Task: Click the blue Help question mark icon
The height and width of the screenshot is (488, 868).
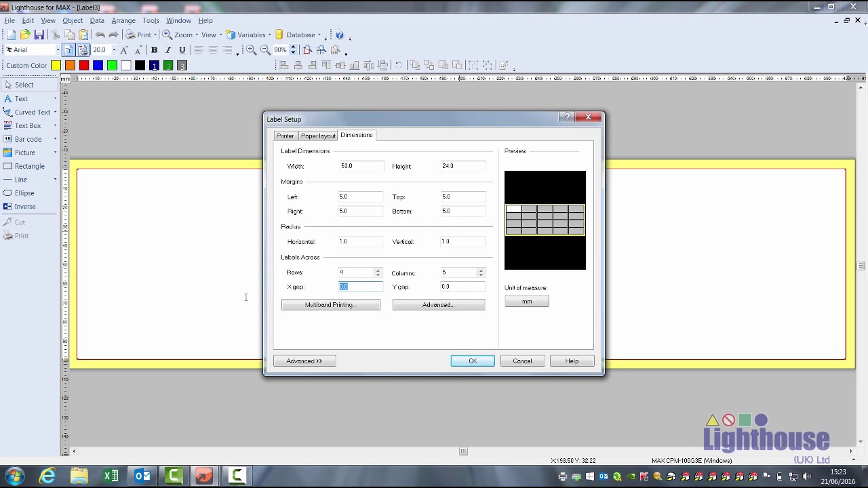Action: (x=340, y=35)
